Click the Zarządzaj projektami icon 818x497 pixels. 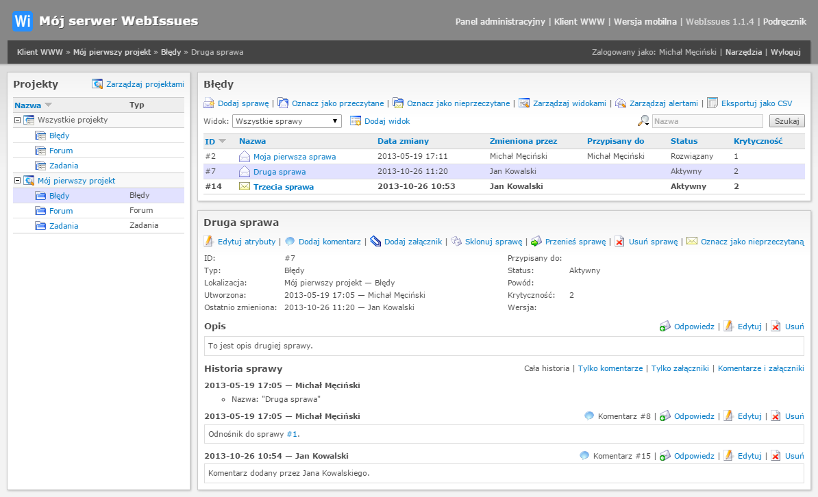(98, 84)
